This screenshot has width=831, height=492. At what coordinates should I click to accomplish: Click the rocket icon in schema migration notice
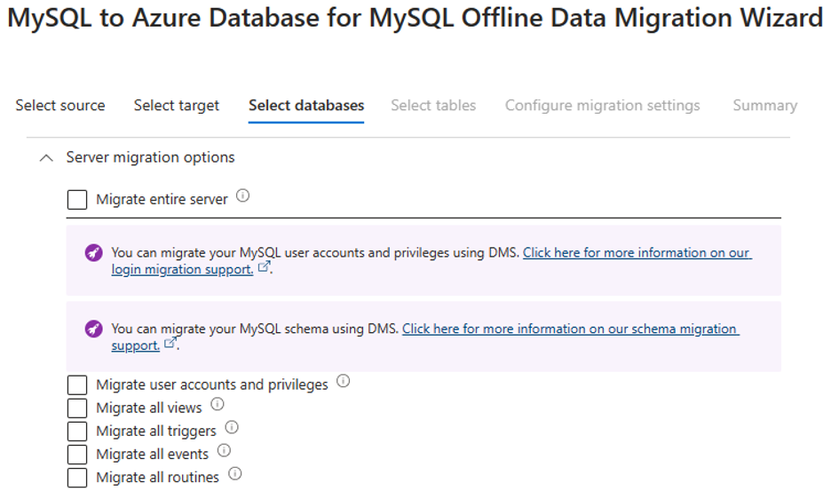[94, 328]
